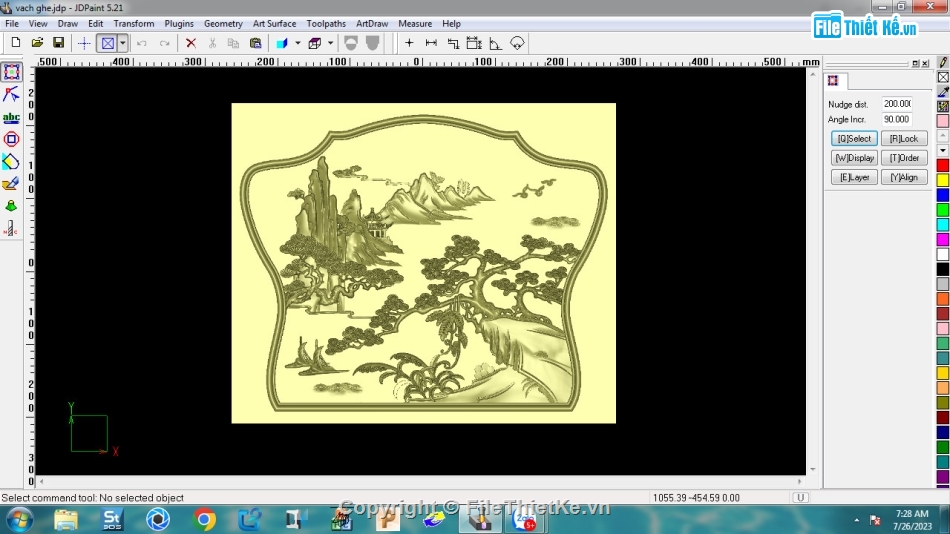Open dropdown beside cyan cube icon
The height and width of the screenshot is (534, 950).
(297, 43)
